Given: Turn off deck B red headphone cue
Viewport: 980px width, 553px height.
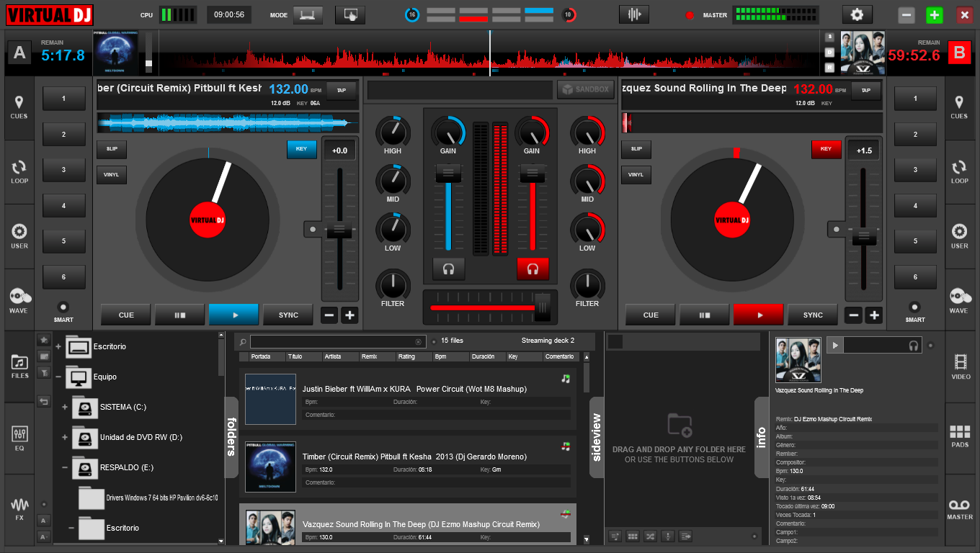Looking at the screenshot, I should [533, 269].
